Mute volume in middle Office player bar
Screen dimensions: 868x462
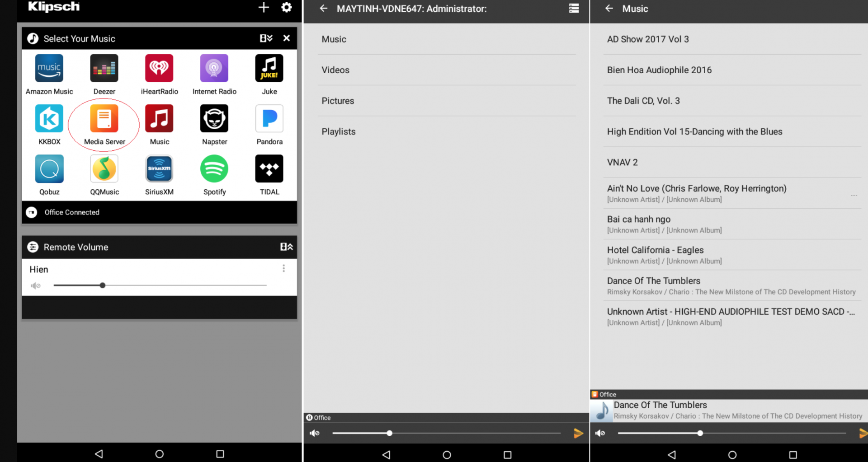coord(315,433)
